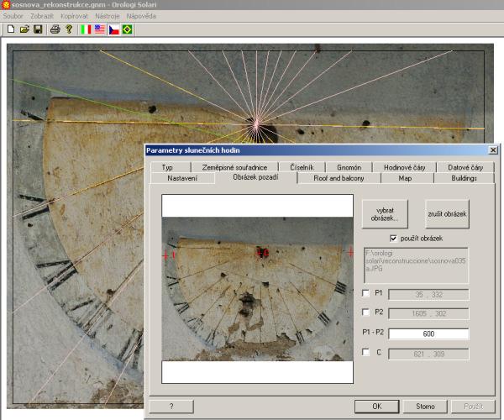
Task: Switch to the Zeměpisné souřadnice tab
Action: click(234, 167)
